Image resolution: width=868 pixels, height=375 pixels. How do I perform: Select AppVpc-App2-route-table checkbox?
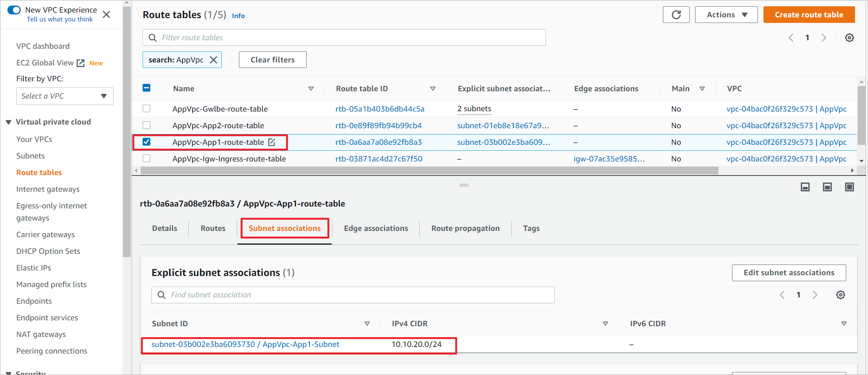pyautogui.click(x=147, y=125)
